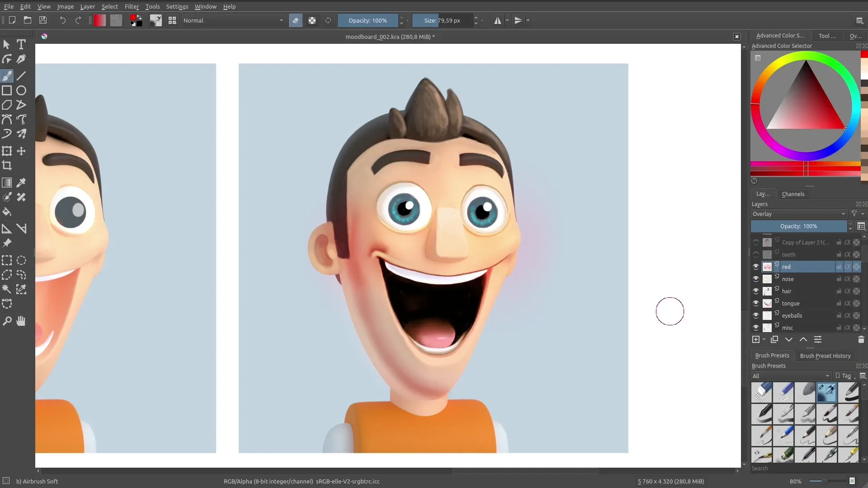The width and height of the screenshot is (868, 488).
Task: Select the Freehand brush tool
Action: coord(7,75)
